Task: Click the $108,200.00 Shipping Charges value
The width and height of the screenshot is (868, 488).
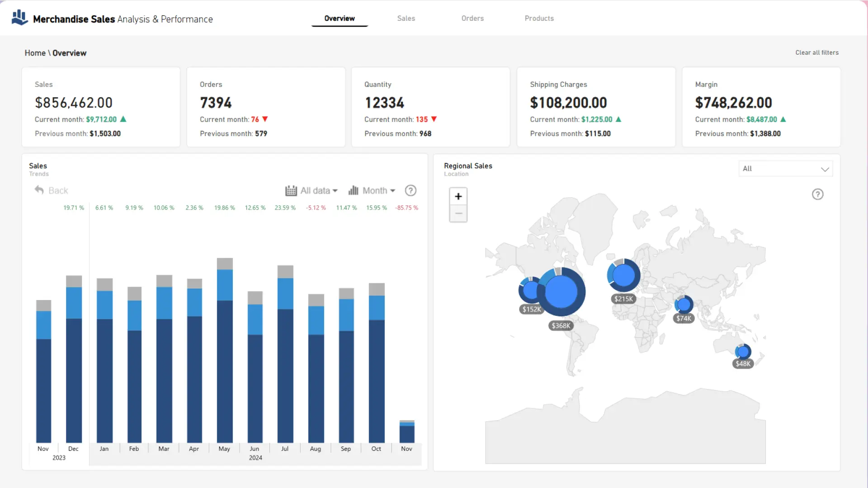Action: [568, 103]
